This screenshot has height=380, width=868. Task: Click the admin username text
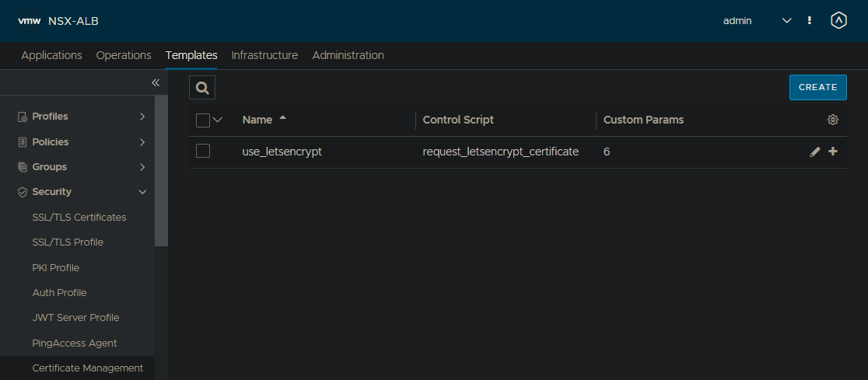point(737,21)
